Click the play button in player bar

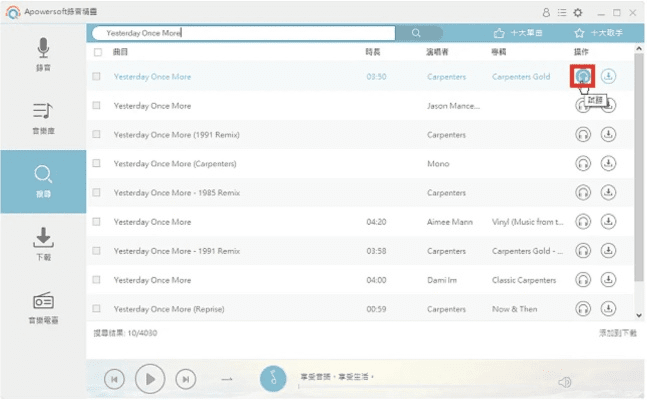pos(150,379)
